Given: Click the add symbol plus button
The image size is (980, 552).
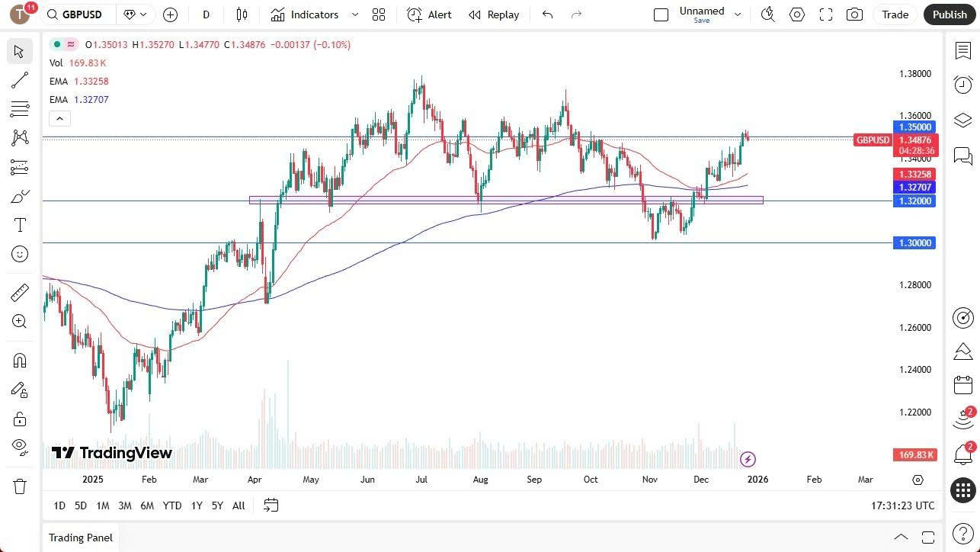Looking at the screenshot, I should coord(171,14).
